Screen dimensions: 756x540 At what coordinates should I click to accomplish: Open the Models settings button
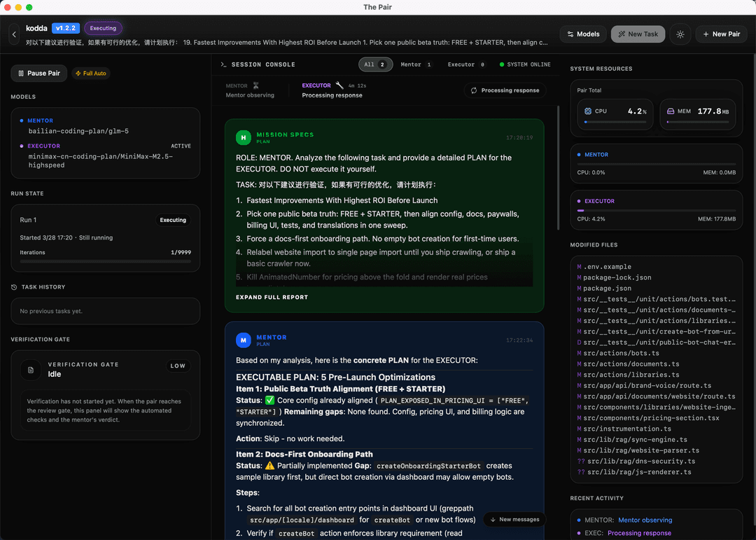(583, 34)
